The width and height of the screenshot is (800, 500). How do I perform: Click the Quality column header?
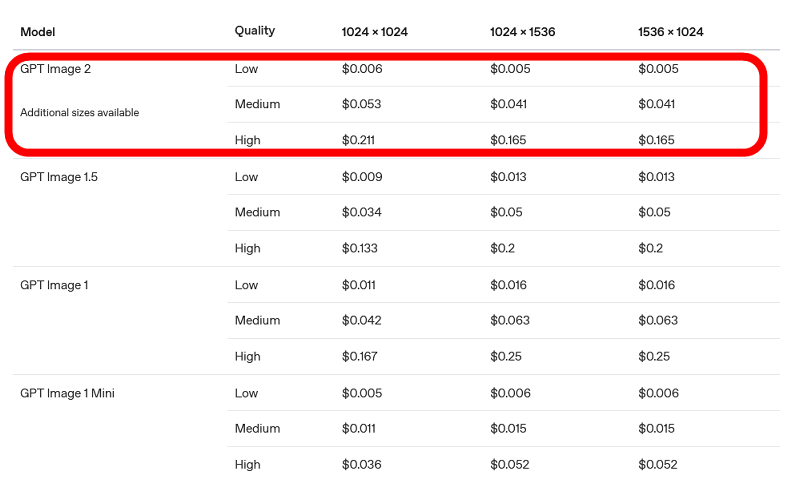point(254,31)
